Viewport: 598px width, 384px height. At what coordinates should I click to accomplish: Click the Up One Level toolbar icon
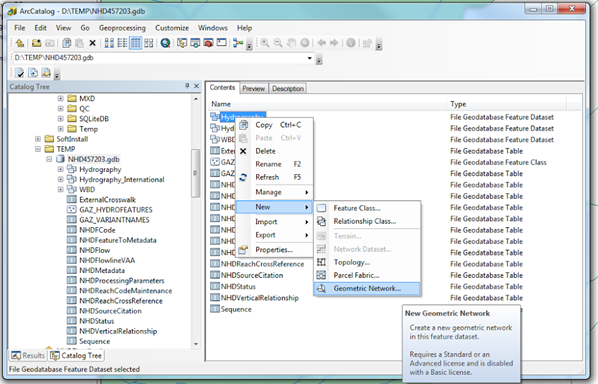pos(20,43)
